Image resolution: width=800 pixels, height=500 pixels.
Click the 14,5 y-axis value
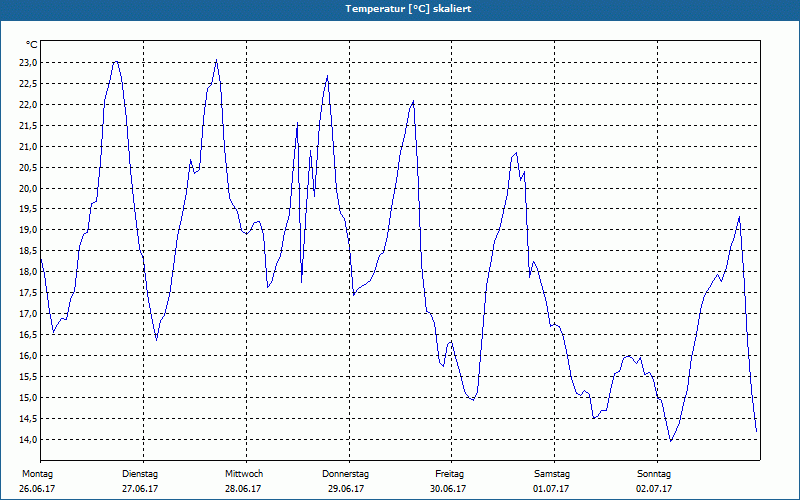coord(28,418)
